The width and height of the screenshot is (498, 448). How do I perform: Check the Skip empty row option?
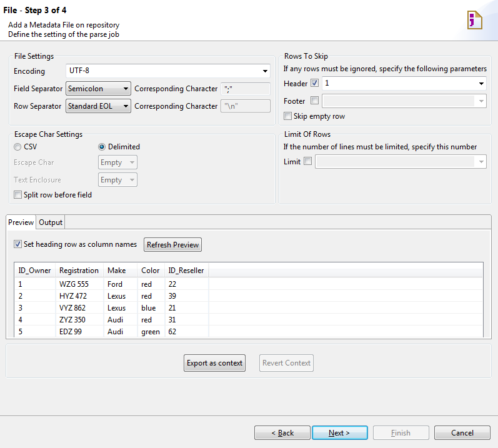[288, 116]
